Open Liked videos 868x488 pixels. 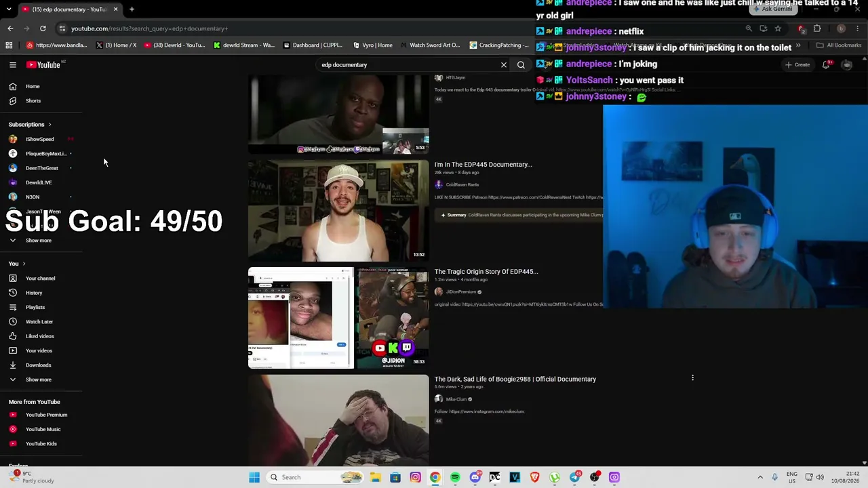[39, 336]
